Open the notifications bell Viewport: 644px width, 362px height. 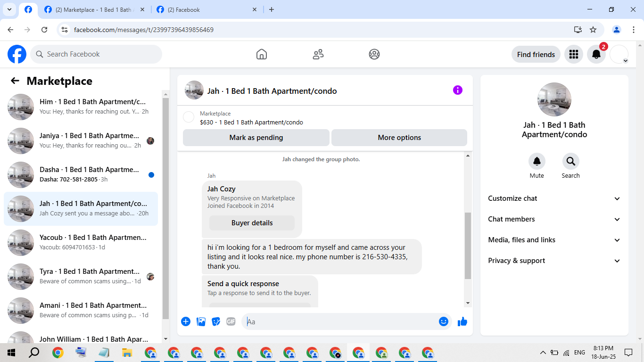click(x=596, y=54)
